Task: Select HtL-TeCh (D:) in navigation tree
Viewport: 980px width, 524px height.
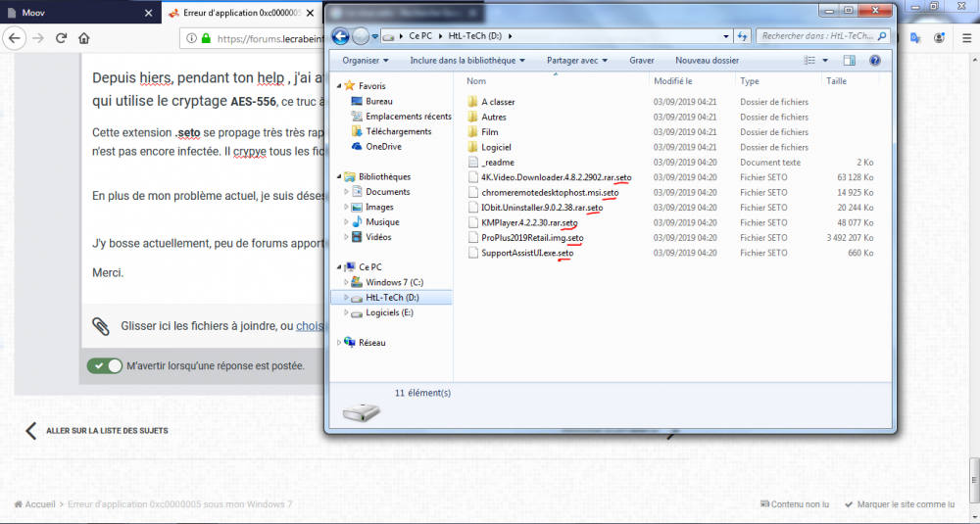Action: point(392,298)
